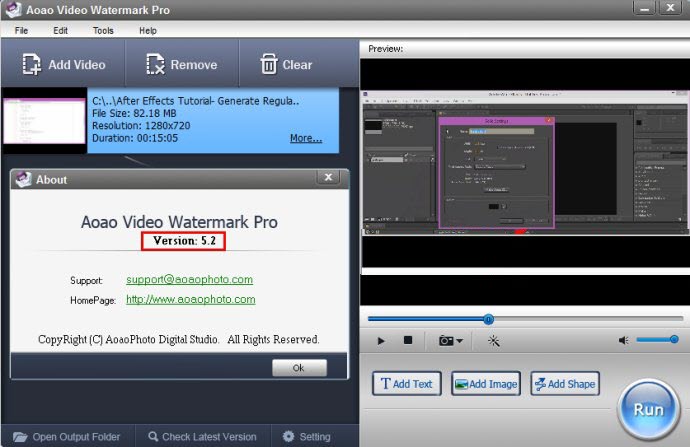Open the Edit menu
Screen dimensions: 690x447
pos(60,30)
